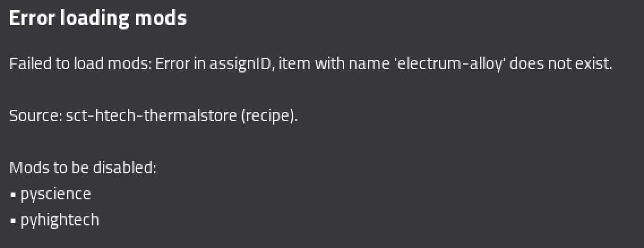Click the bullet marker before pyhightech

(x=13, y=221)
